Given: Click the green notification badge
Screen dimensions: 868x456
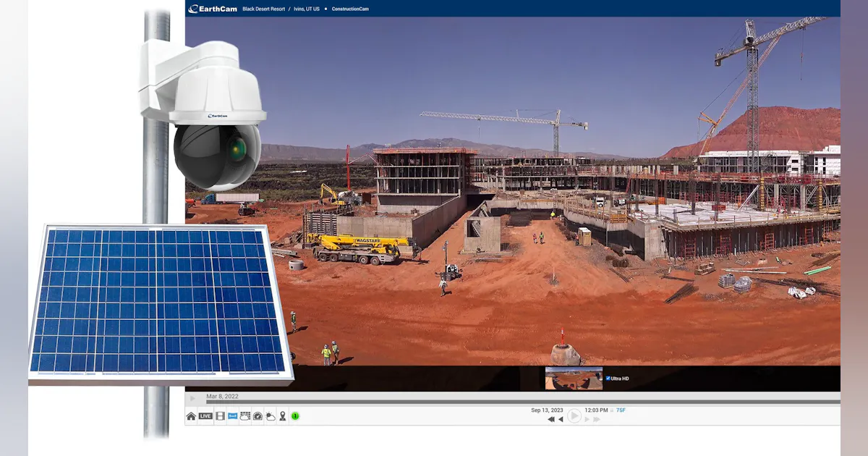Looking at the screenshot, I should pyautogui.click(x=295, y=416).
